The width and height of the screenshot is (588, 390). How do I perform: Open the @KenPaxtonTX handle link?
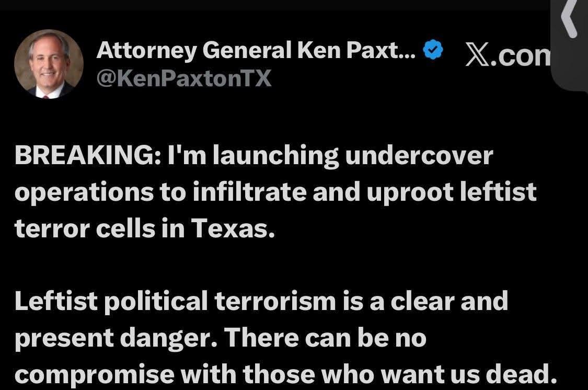pos(184,79)
